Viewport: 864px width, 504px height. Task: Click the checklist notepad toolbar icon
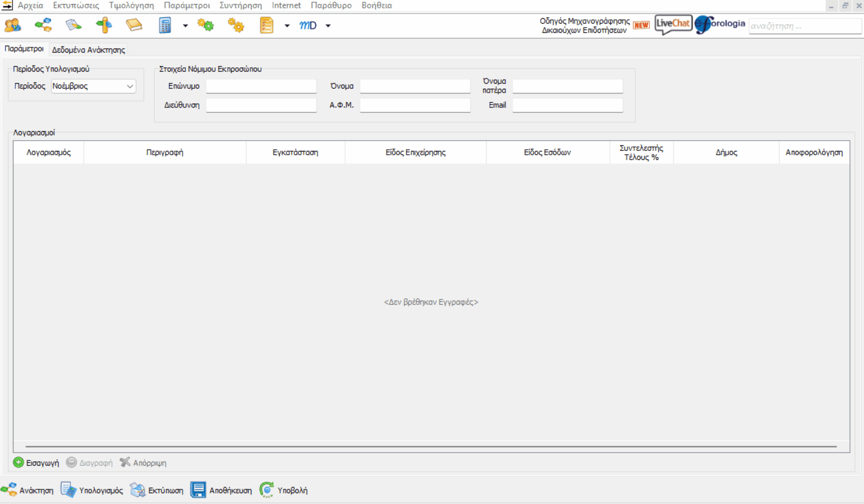tap(266, 25)
